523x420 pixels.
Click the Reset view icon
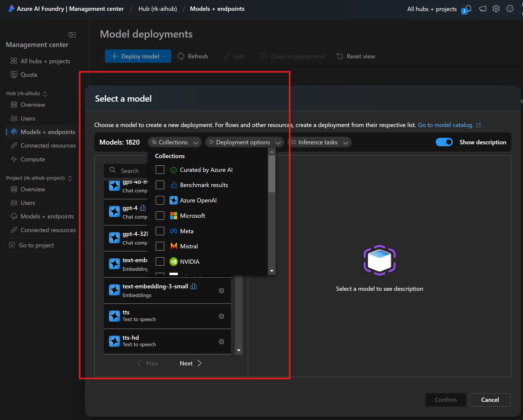[x=340, y=56]
